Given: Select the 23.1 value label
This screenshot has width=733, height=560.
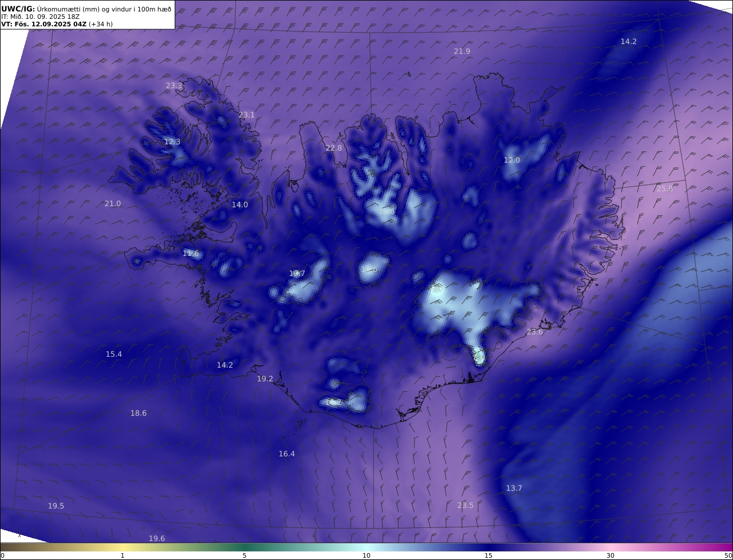Looking at the screenshot, I should click(247, 115).
